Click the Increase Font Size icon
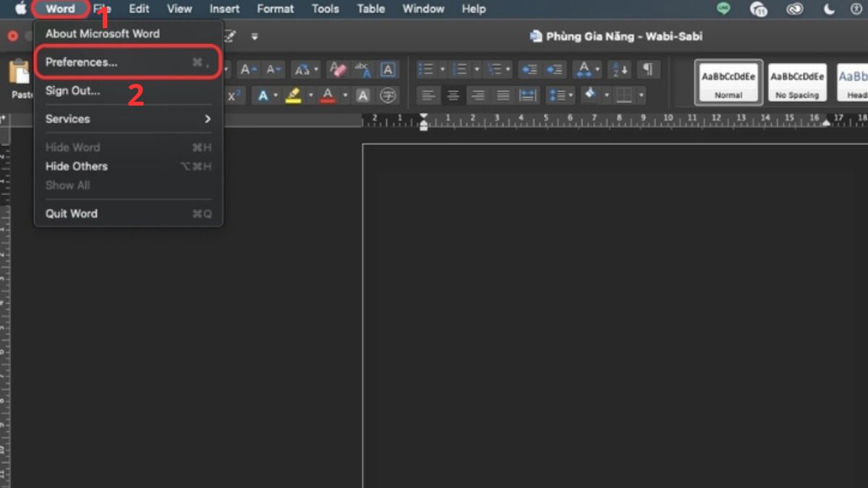The width and height of the screenshot is (868, 488). [x=248, y=69]
